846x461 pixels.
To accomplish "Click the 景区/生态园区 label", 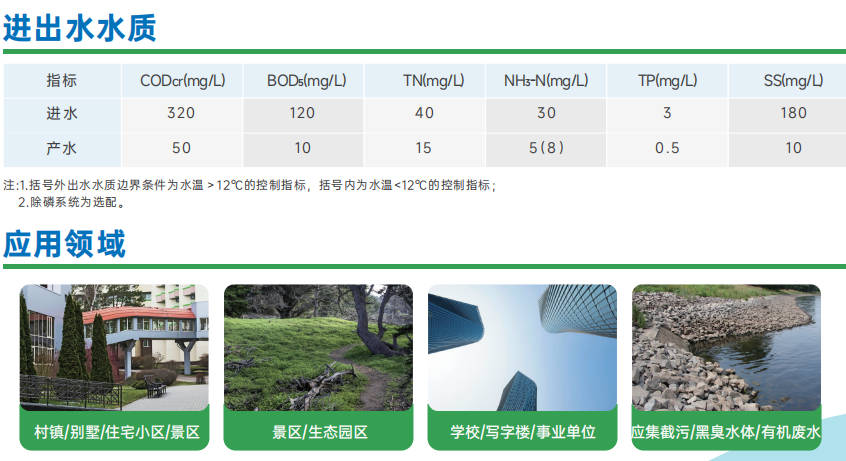I will click(x=320, y=432).
